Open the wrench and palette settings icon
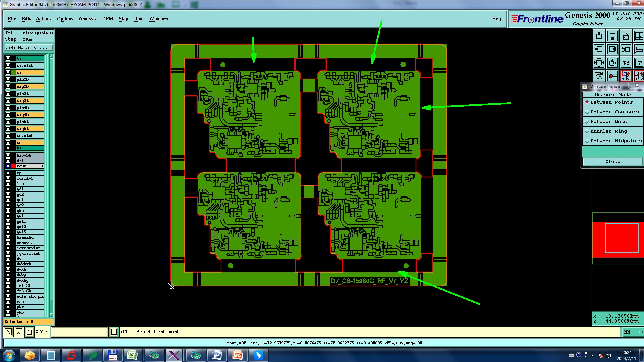This screenshot has width=644, height=362. coord(599,76)
